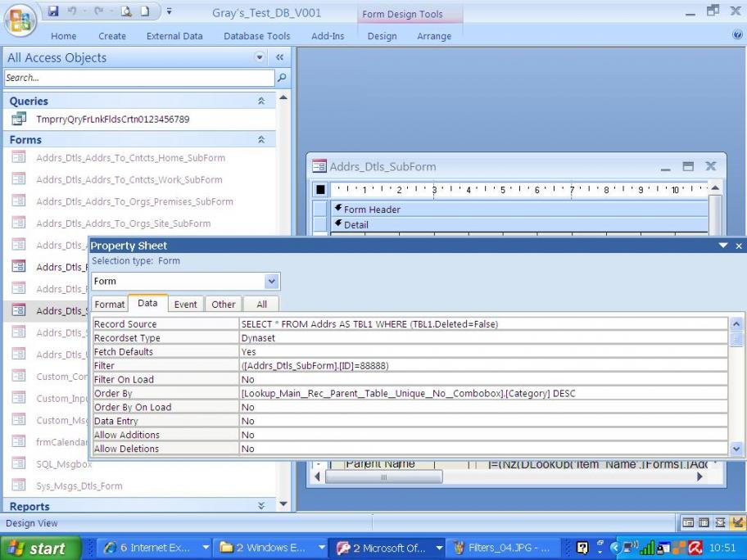The width and height of the screenshot is (747, 560).
Task: Click the Office Button orb
Action: [x=22, y=20]
